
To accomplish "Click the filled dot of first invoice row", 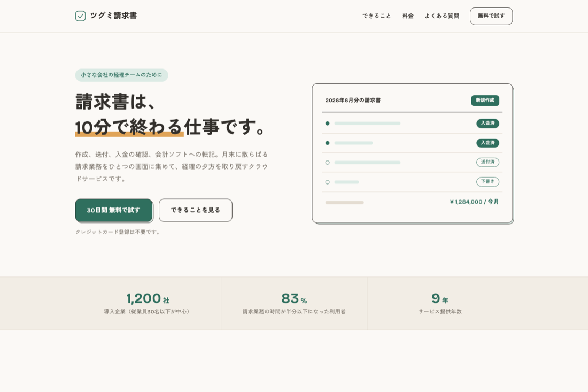I will [327, 124].
